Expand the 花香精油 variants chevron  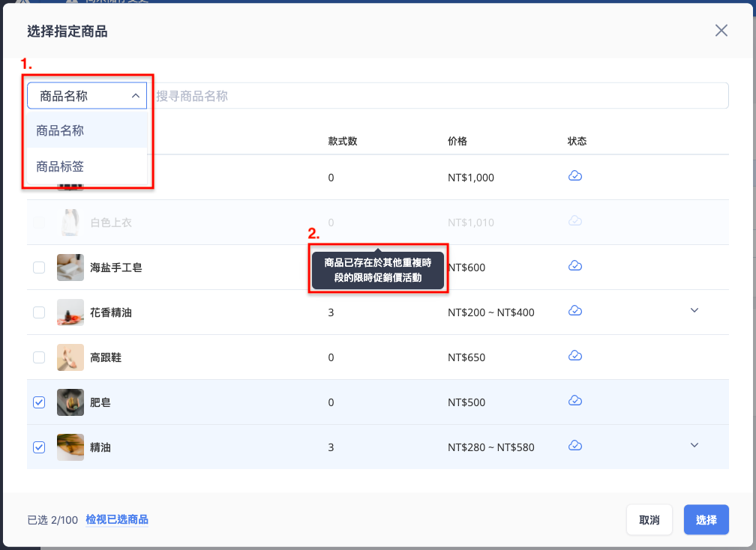(x=694, y=310)
